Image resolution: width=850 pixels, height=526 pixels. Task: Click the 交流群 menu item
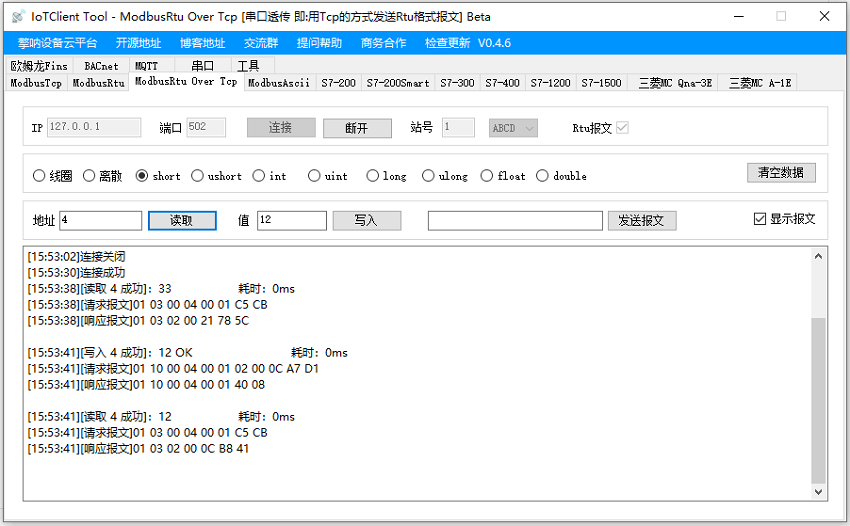(261, 43)
